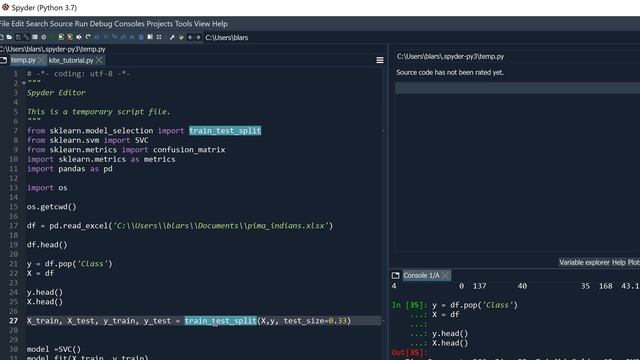Open the Tools menu
640x360 pixels.
coord(183,24)
